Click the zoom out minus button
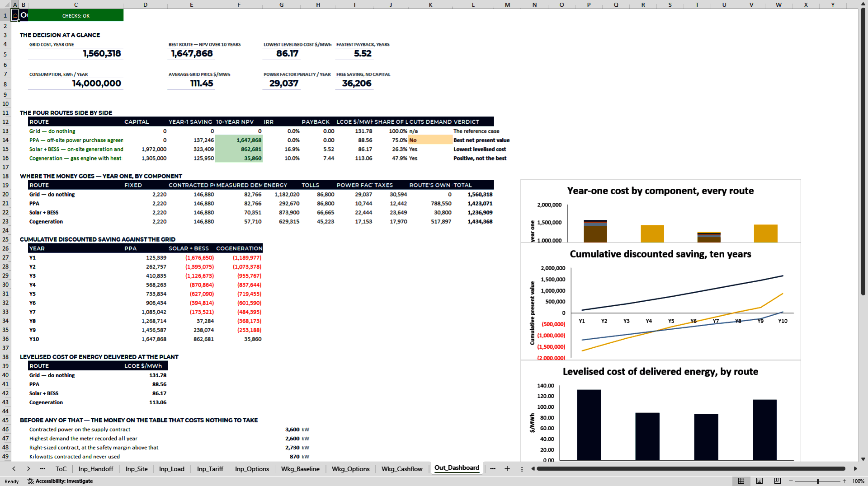This screenshot has height=486, width=868. coord(791,481)
